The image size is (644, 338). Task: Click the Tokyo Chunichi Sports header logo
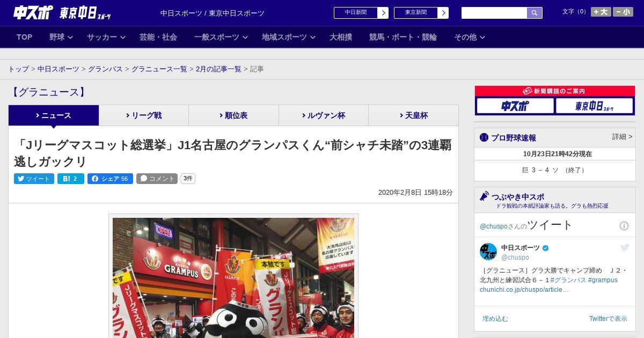(x=85, y=13)
